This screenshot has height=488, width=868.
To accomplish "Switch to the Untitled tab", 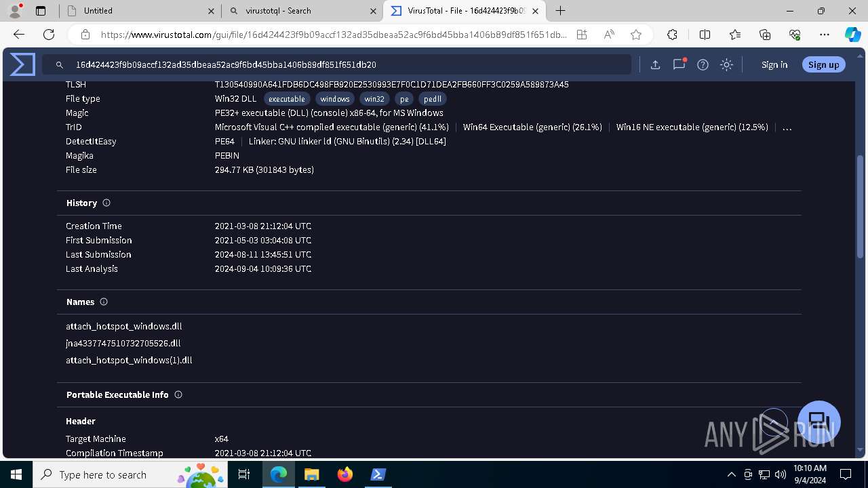I will pyautogui.click(x=140, y=11).
